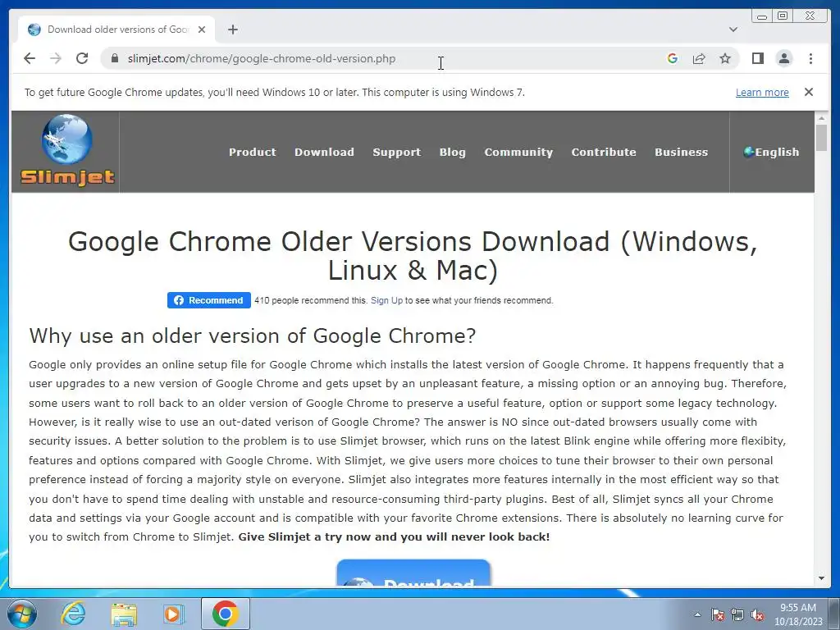The height and width of the screenshot is (630, 840).
Task: Click the 'Google Chrome Older Versions Download' title
Action: coord(413,256)
